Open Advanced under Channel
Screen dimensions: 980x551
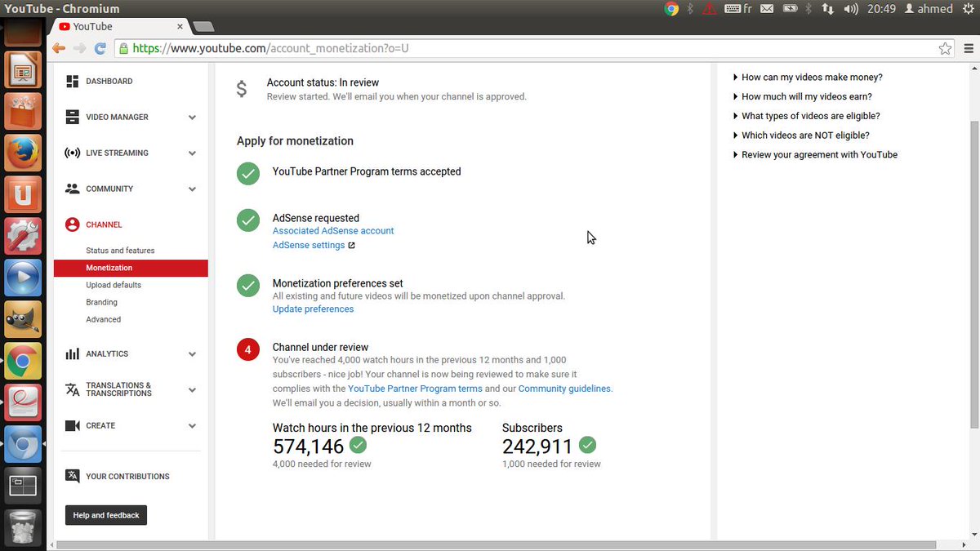[103, 319]
